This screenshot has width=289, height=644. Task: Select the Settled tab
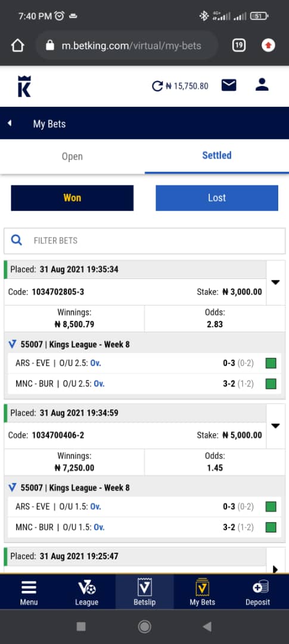pos(217,155)
